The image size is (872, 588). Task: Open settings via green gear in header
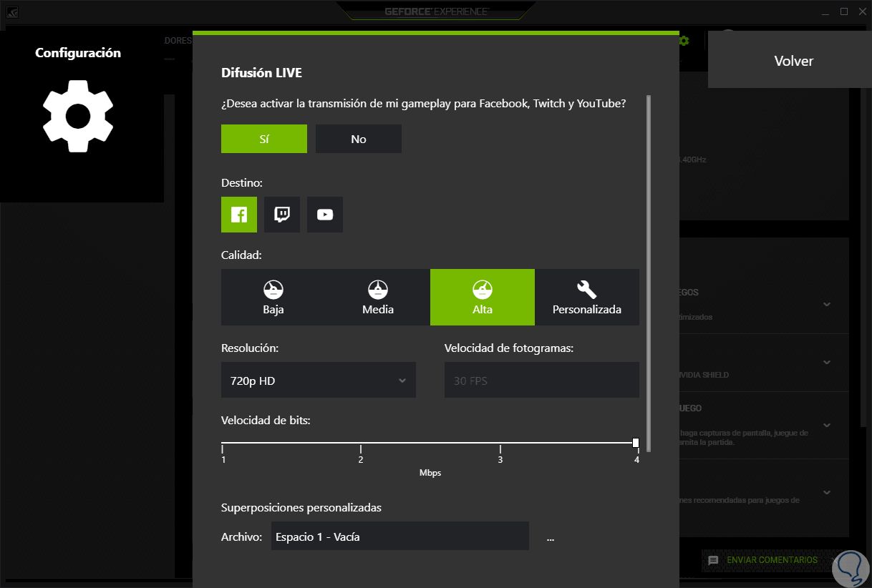pos(684,41)
